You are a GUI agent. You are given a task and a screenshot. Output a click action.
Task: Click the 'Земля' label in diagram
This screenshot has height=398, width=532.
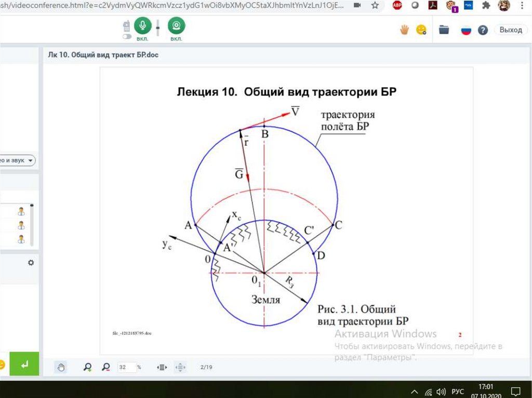click(x=265, y=300)
